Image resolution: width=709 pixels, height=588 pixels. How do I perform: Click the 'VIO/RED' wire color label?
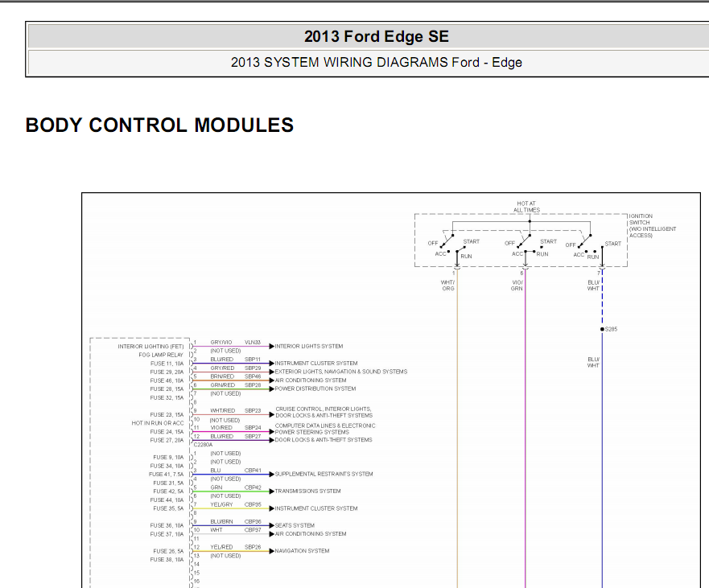(221, 428)
